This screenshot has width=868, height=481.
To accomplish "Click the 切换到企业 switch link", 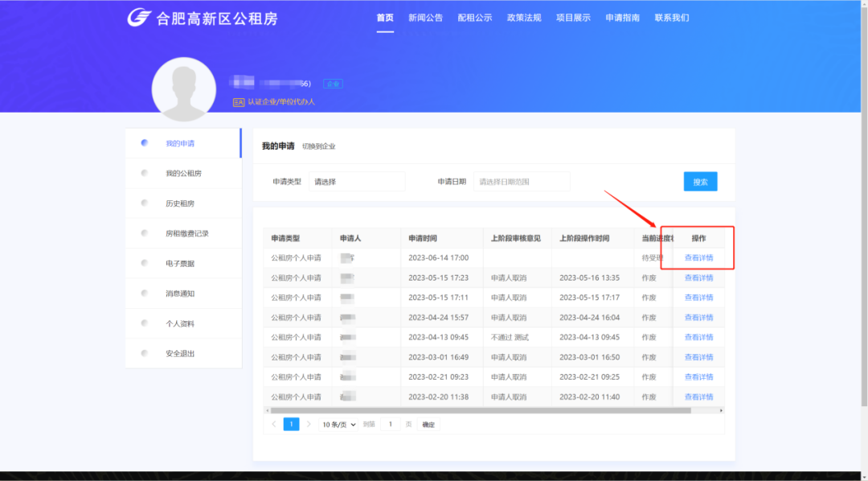I will point(319,146).
